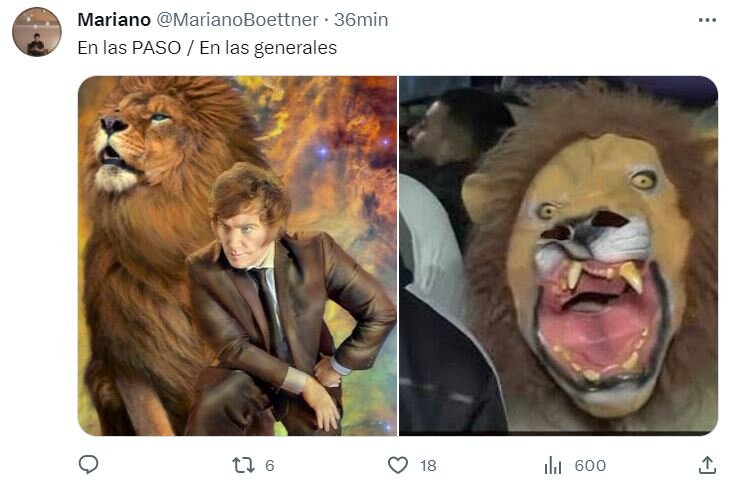Click the orange nebula sky in the left image
Image resolution: width=740 pixels, height=484 pixels.
pos(340,130)
